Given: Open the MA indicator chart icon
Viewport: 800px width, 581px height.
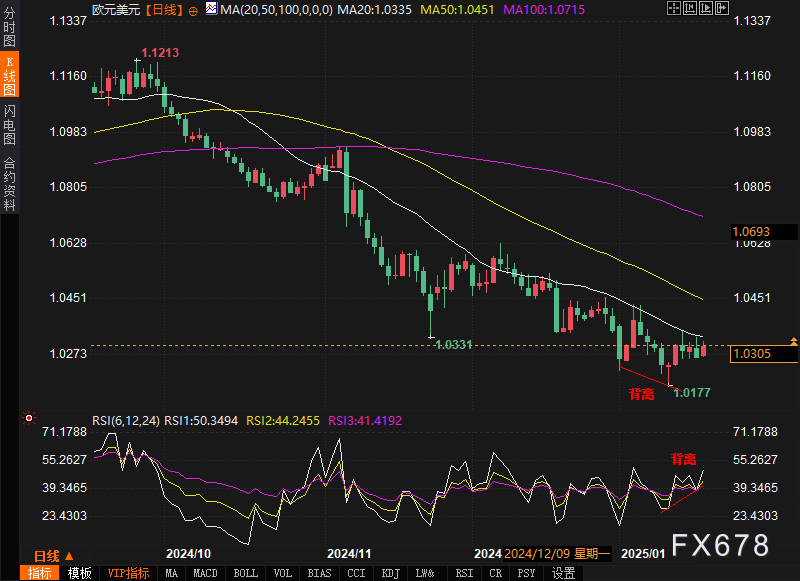Looking at the screenshot, I should pos(210,9).
